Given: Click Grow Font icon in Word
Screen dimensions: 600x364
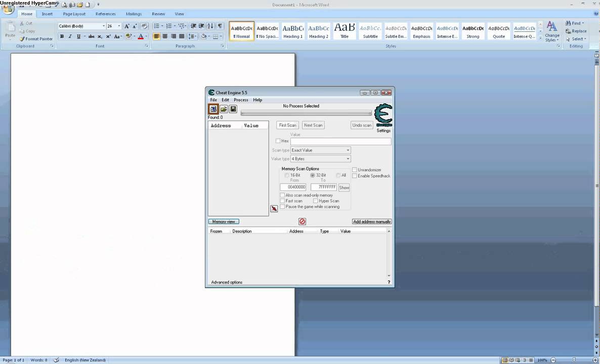Looking at the screenshot, I should tap(126, 26).
